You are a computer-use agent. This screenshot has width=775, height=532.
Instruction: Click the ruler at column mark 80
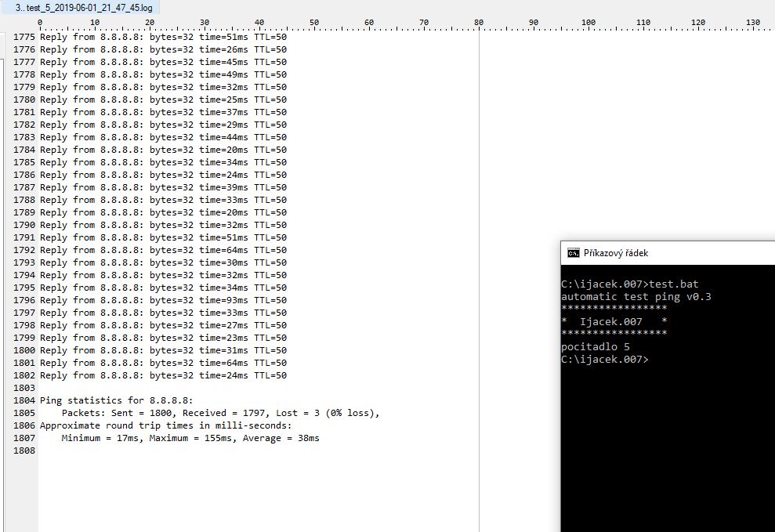[479, 24]
